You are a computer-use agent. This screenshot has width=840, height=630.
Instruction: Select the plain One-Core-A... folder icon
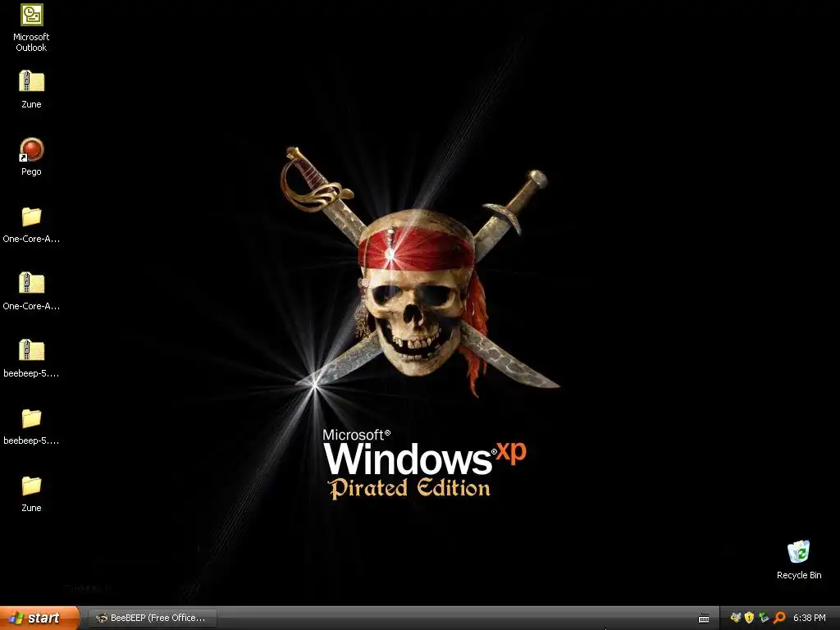point(31,217)
